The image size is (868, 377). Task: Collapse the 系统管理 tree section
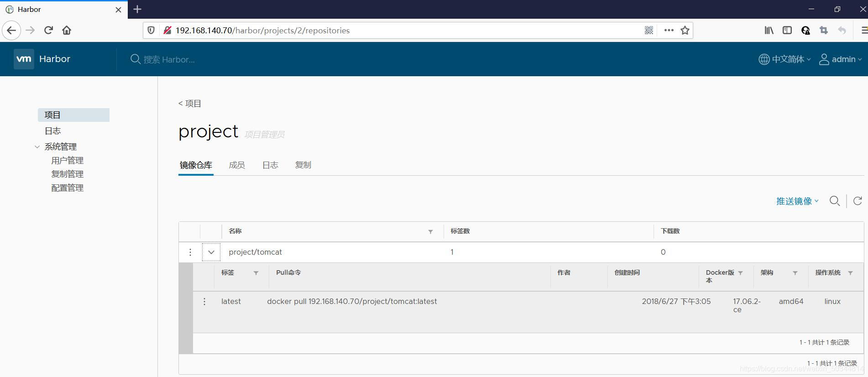(x=37, y=147)
